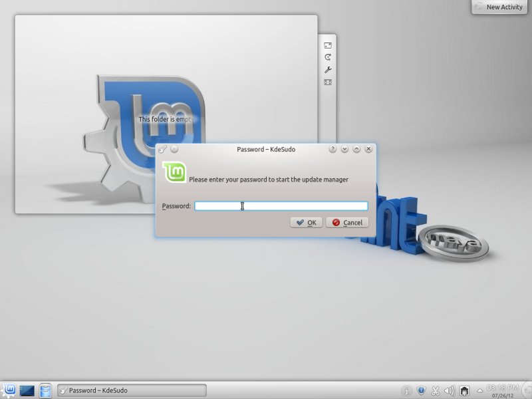Click OK in the KdeSudo password dialog
The width and height of the screenshot is (532, 399).
(x=306, y=222)
